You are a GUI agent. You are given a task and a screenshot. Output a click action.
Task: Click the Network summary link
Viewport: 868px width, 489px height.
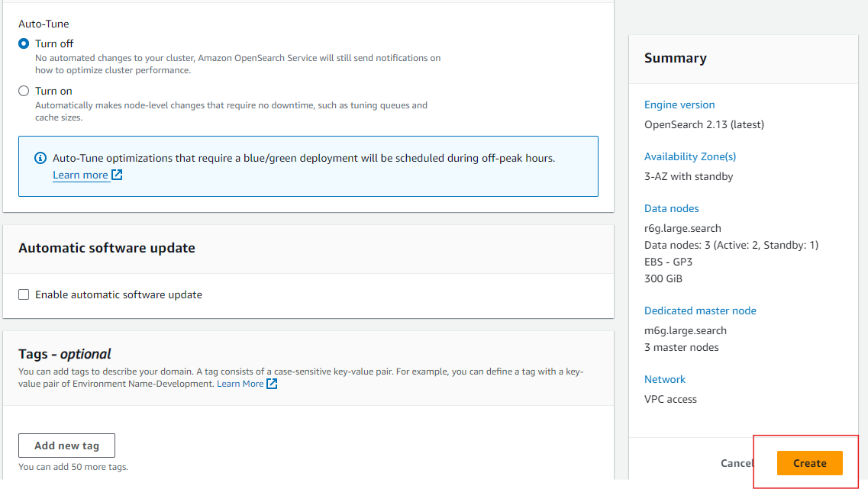click(664, 379)
